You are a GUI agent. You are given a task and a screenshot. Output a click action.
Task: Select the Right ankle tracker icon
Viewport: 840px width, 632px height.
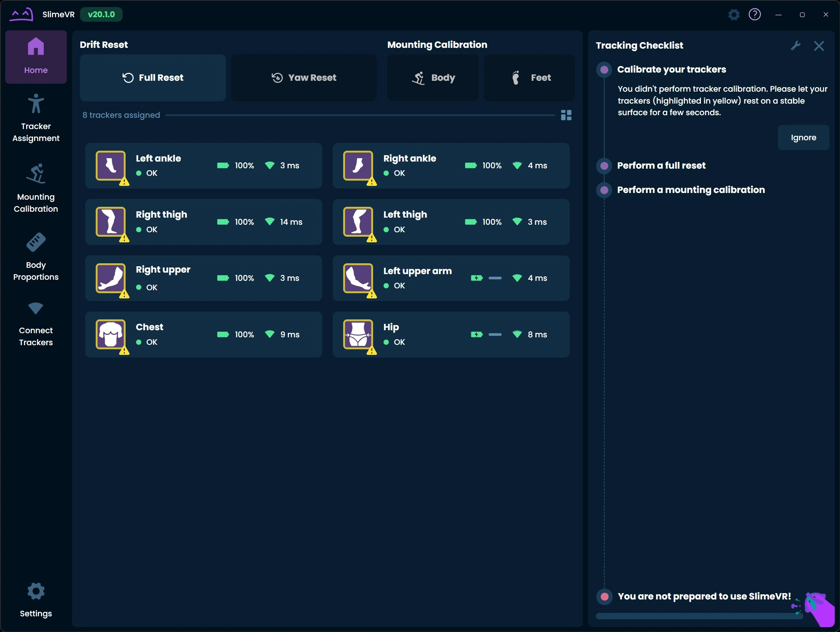point(358,166)
